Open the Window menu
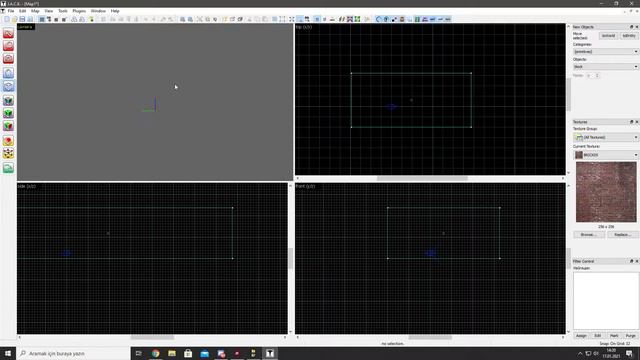640x360 pixels. click(x=98, y=11)
